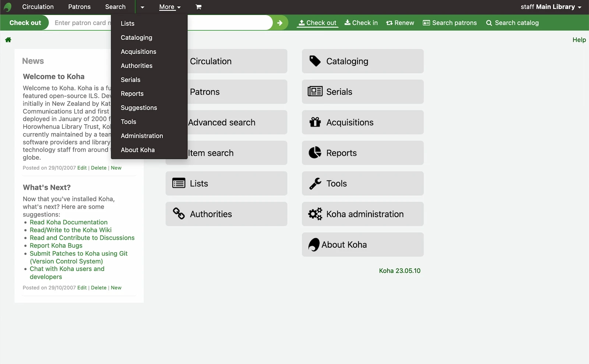The width and height of the screenshot is (589, 364).
Task: Switch to the Check in search tab
Action: tap(361, 23)
